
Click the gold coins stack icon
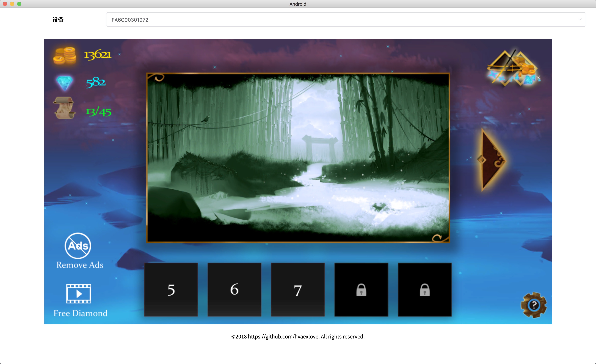pos(65,56)
